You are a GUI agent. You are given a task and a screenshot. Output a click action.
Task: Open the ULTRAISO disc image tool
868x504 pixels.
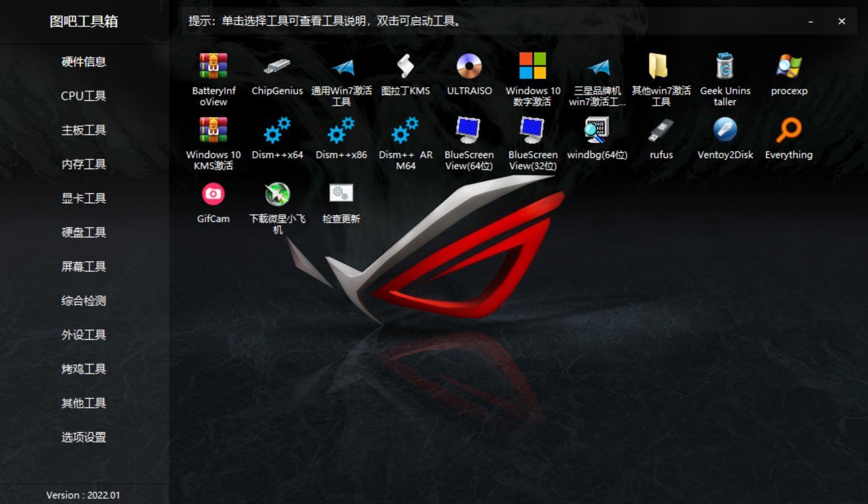click(x=469, y=71)
